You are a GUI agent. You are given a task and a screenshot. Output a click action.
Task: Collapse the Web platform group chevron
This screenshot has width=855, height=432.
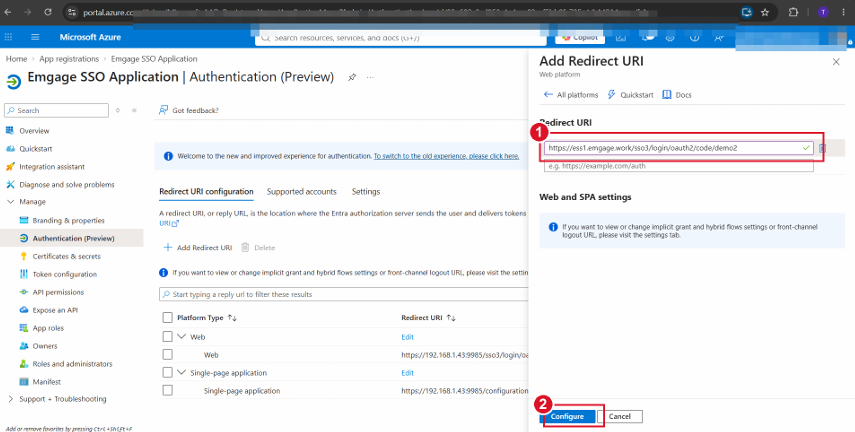click(x=182, y=337)
